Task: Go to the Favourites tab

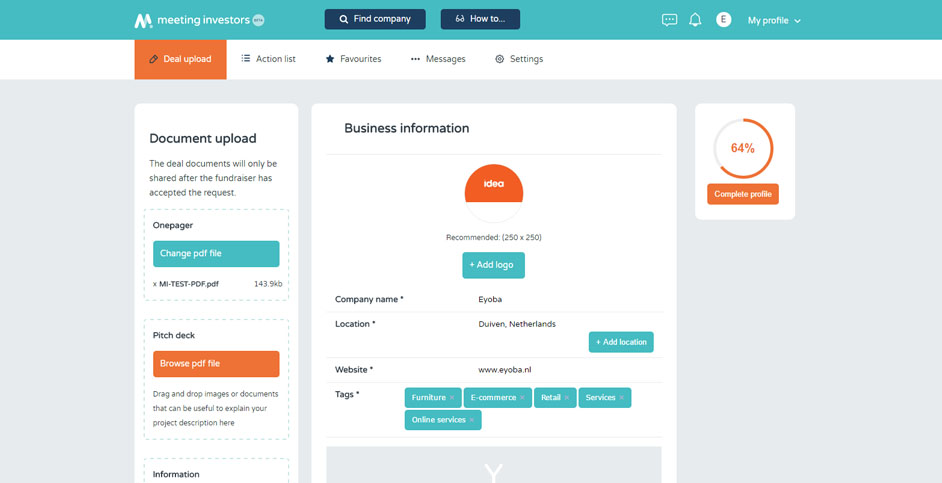Action: (353, 59)
